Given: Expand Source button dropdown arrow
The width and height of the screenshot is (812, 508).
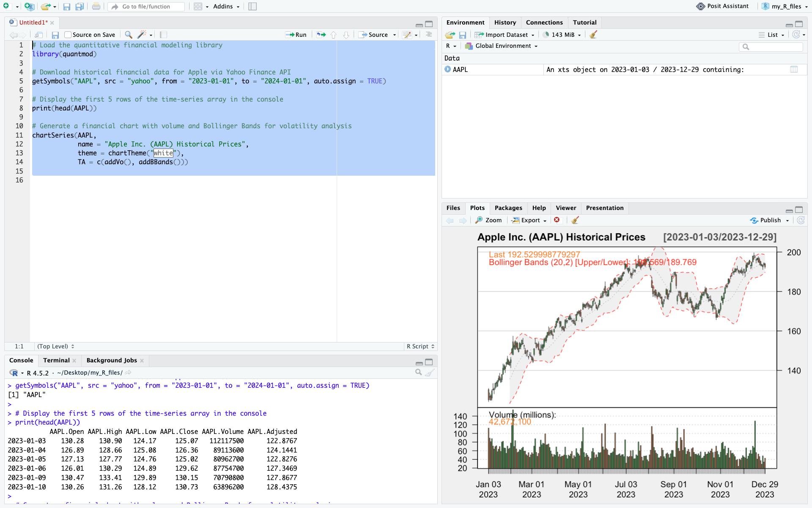Looking at the screenshot, I should [395, 35].
